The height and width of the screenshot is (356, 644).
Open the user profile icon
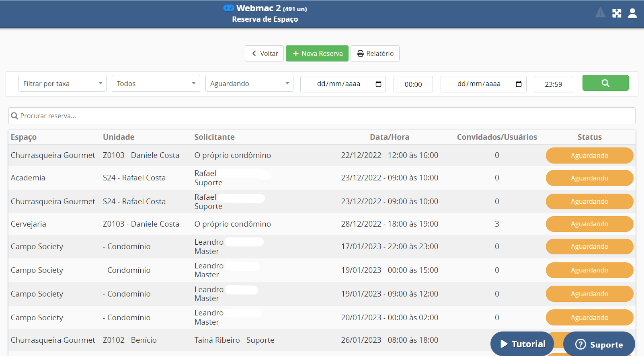(632, 13)
